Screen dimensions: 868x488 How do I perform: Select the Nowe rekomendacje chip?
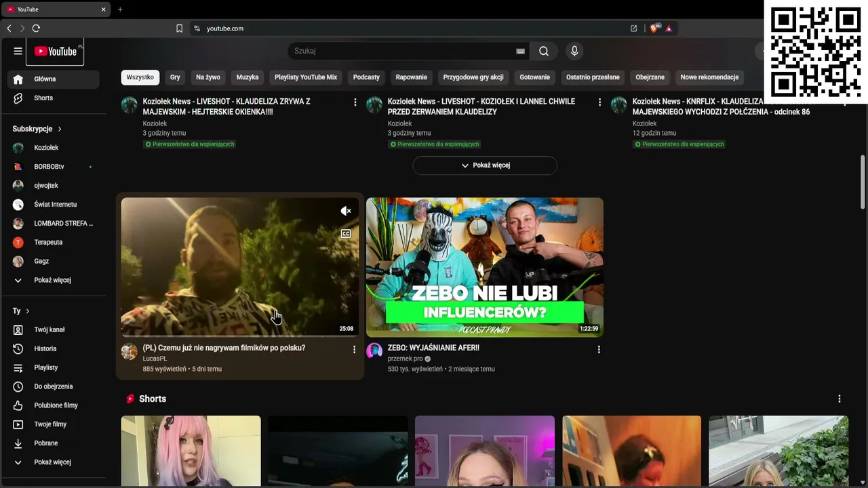[x=709, y=77]
